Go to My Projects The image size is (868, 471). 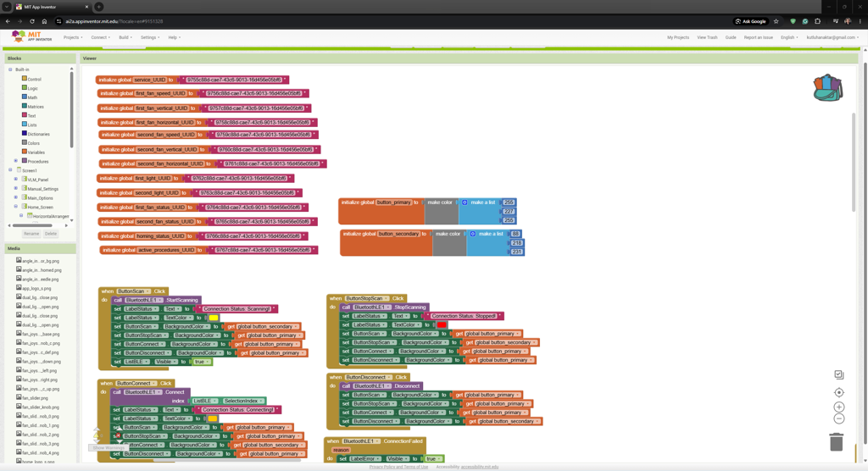coord(678,37)
